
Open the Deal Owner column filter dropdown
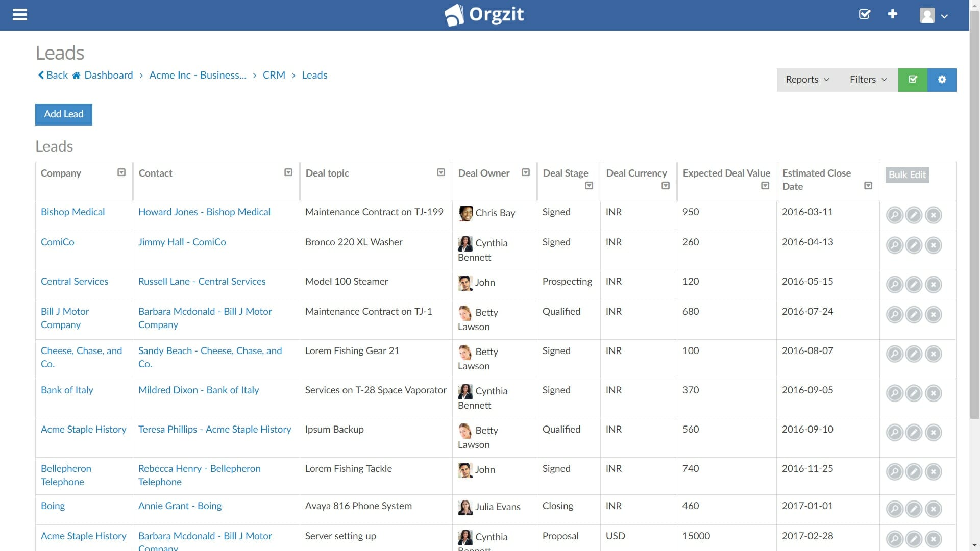coord(526,172)
